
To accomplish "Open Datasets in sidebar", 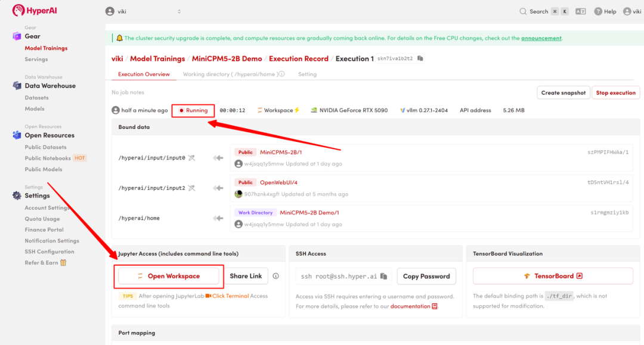I will click(36, 98).
